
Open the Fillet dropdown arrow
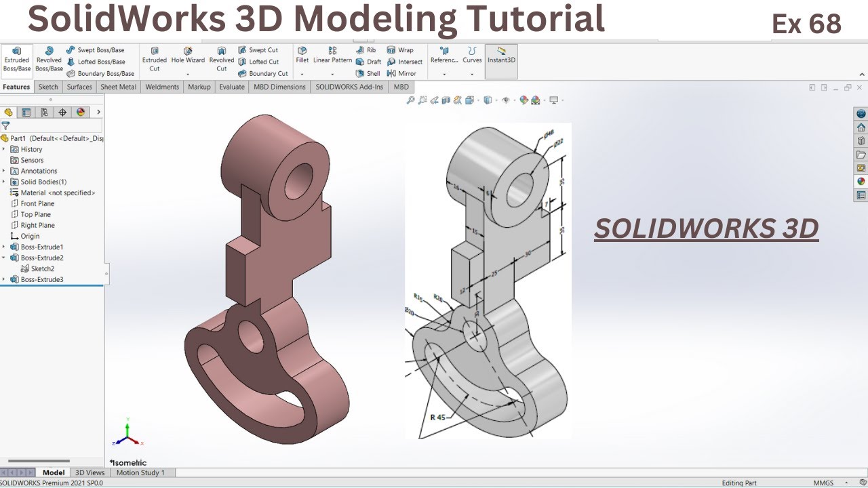coord(302,73)
